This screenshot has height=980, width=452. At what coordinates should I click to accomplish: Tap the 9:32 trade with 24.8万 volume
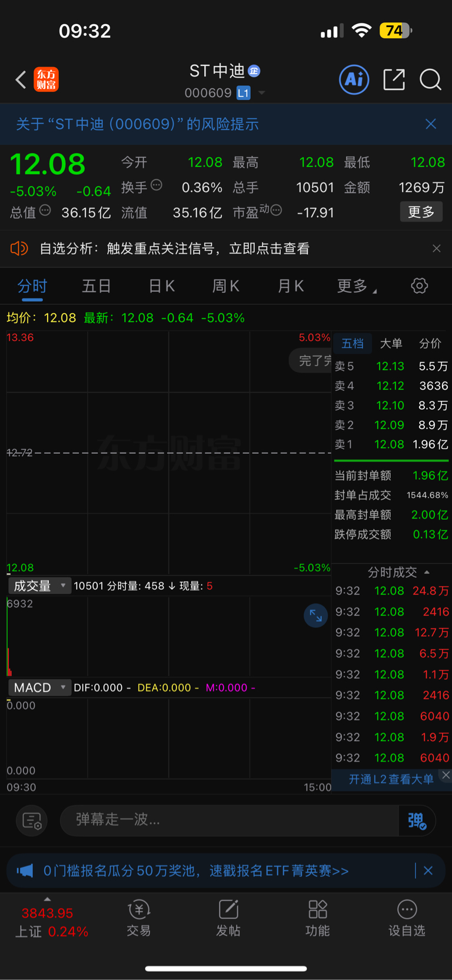[x=392, y=591]
